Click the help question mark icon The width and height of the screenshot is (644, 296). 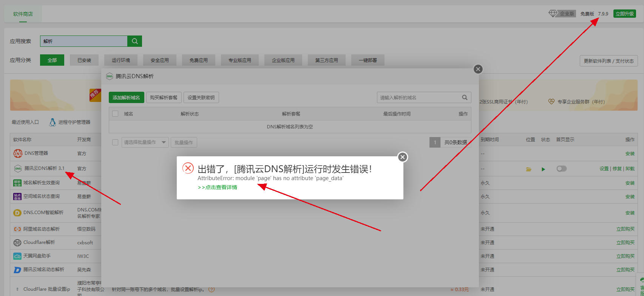tap(211, 289)
